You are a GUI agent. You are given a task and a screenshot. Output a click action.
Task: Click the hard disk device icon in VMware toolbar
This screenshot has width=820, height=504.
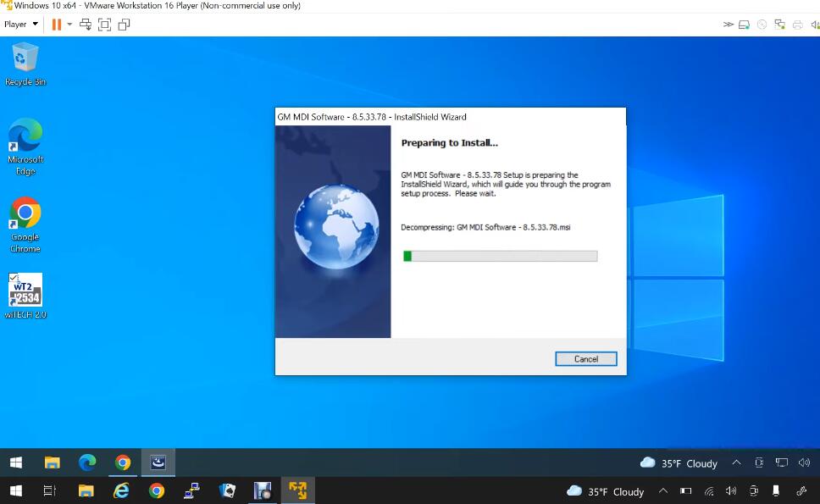744,25
